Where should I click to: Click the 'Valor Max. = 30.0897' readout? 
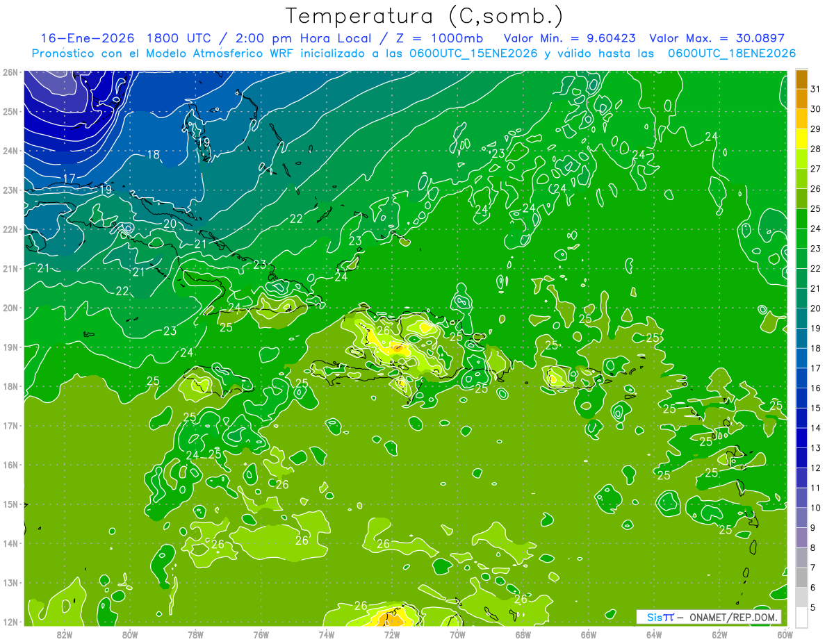[x=717, y=38]
